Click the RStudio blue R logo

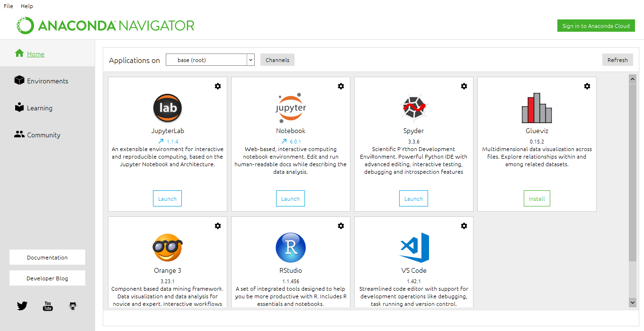click(291, 248)
